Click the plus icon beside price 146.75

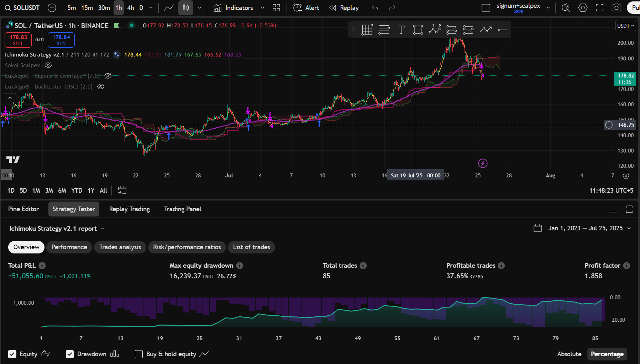click(609, 125)
